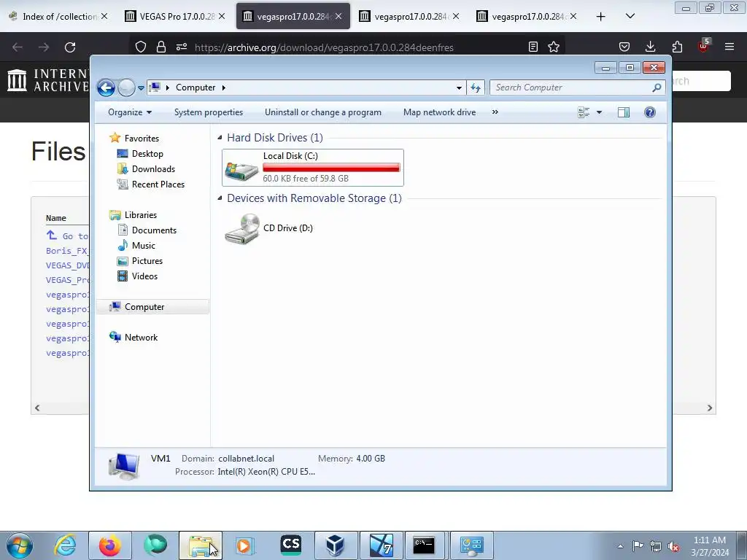Open Desktop in Favorites

point(147,154)
